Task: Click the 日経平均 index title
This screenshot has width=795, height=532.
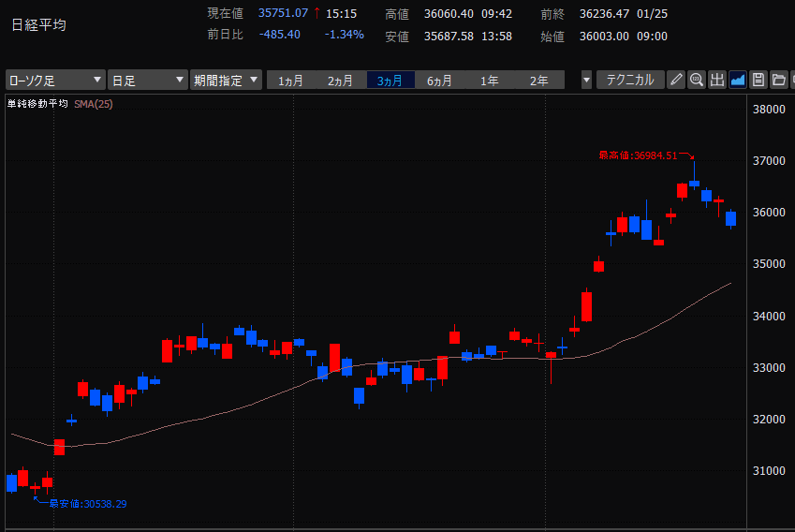Action: (39, 25)
